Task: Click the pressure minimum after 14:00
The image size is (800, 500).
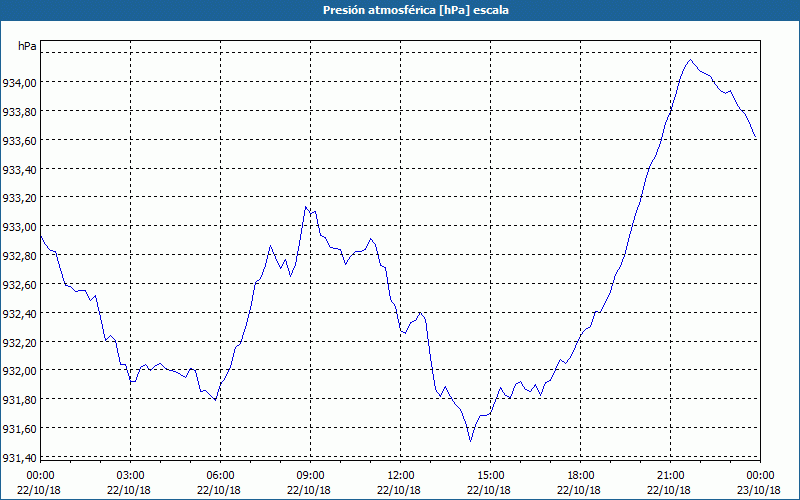Action: 470,441
